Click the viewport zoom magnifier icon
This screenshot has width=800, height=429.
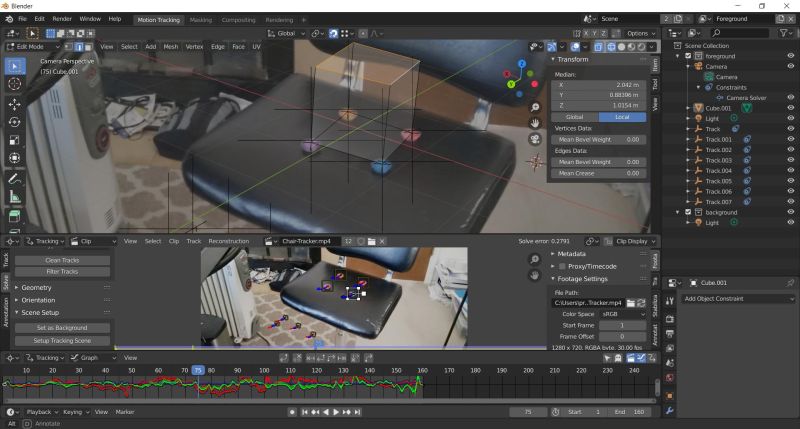[x=535, y=107]
